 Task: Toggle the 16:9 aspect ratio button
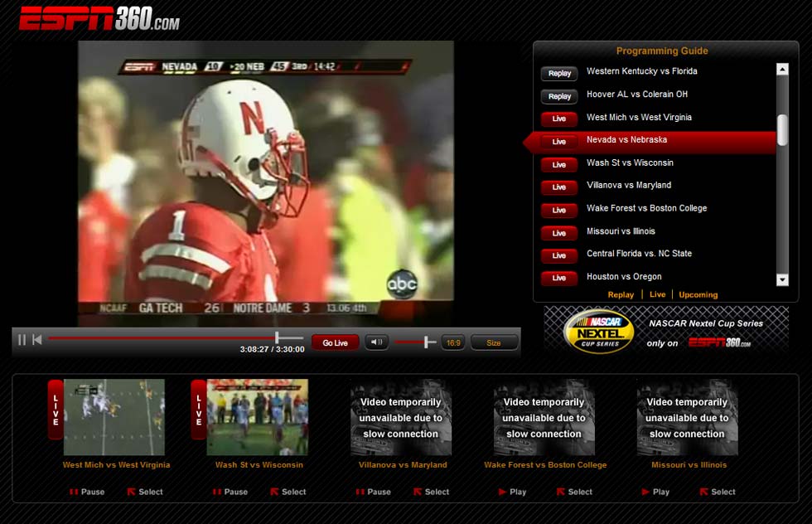[453, 342]
